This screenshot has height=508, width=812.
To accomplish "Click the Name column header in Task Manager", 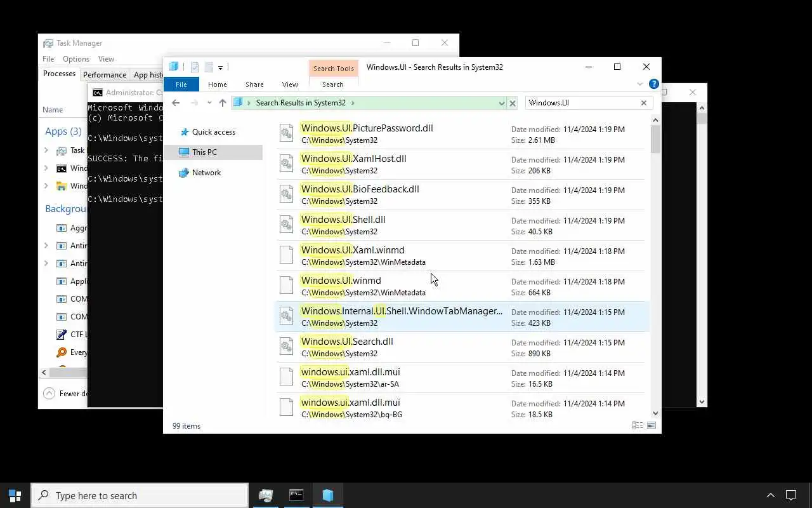I will (53, 110).
